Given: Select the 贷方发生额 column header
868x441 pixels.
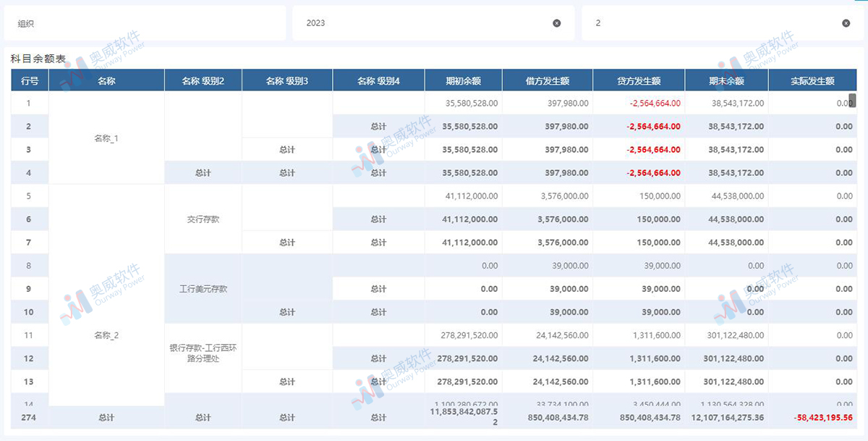Looking at the screenshot, I should (639, 81).
